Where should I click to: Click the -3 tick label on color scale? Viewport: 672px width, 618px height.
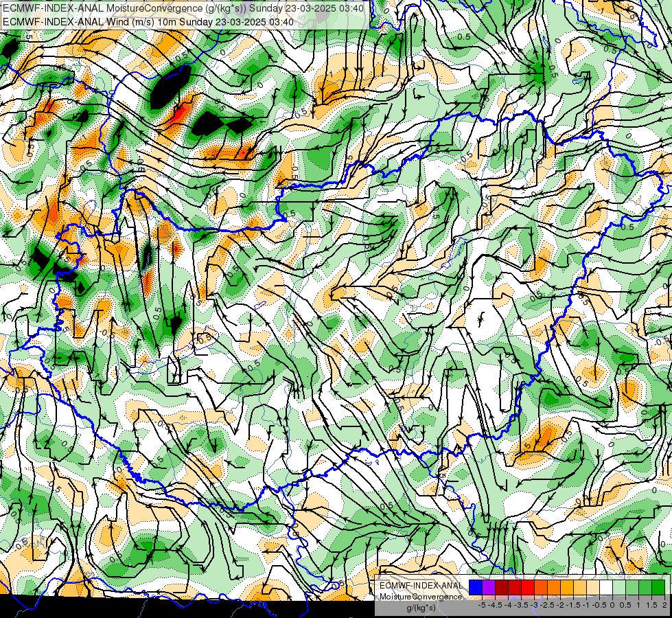(535, 605)
